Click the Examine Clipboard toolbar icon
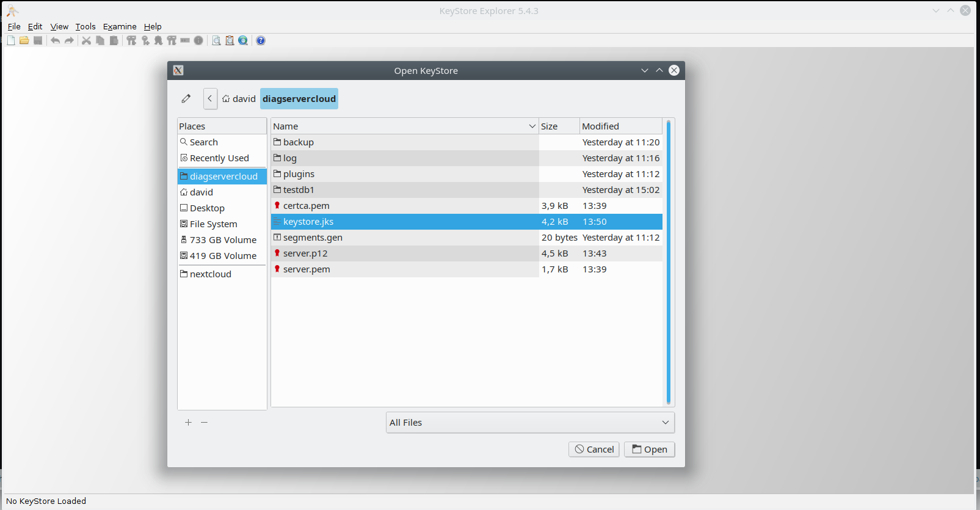 230,40
